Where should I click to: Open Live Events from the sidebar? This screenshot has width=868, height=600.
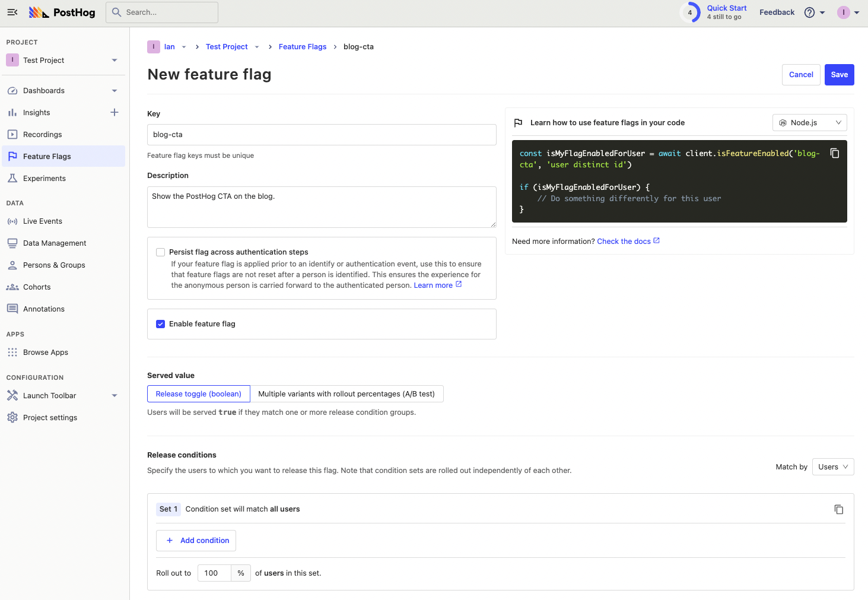pos(43,221)
